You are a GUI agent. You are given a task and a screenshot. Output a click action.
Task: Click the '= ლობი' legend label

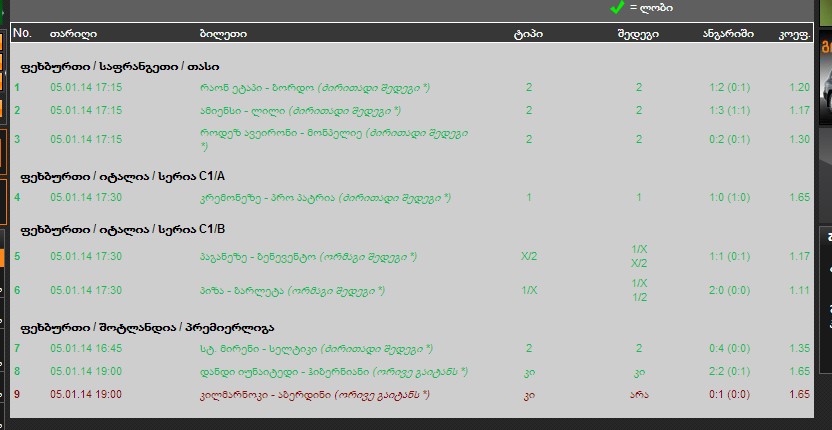click(x=651, y=8)
